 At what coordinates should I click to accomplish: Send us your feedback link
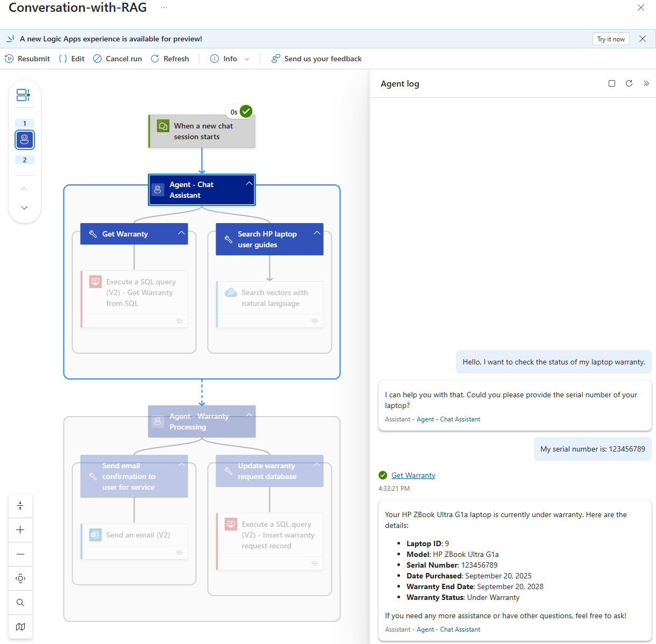pos(316,59)
